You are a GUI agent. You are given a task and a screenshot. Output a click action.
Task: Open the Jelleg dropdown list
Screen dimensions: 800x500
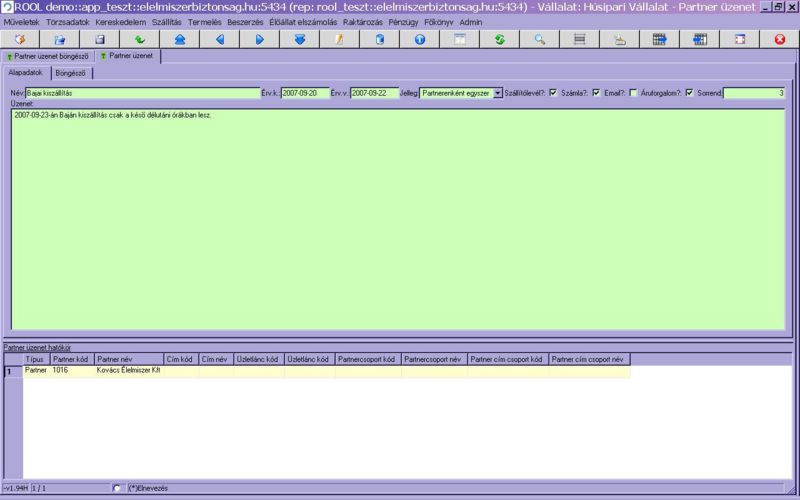[x=498, y=93]
